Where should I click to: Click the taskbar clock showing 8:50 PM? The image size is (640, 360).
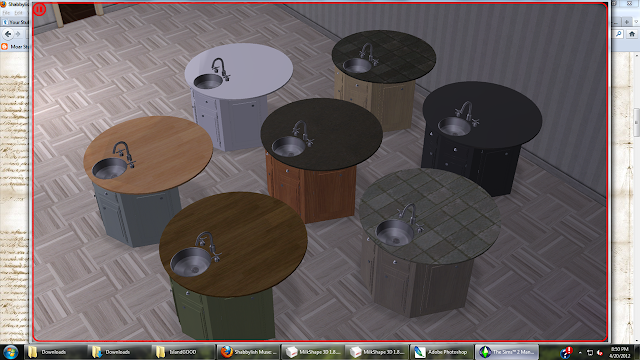tap(620, 352)
